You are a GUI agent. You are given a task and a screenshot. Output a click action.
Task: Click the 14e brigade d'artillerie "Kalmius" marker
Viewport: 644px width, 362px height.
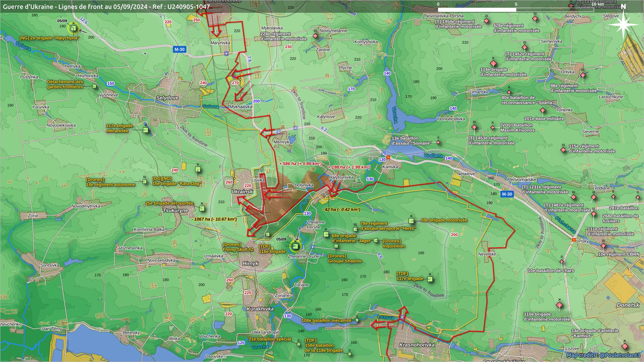click(625, 346)
